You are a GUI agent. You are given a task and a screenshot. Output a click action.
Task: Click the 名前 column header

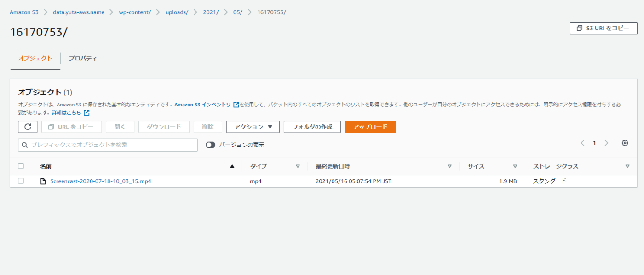[46, 166]
